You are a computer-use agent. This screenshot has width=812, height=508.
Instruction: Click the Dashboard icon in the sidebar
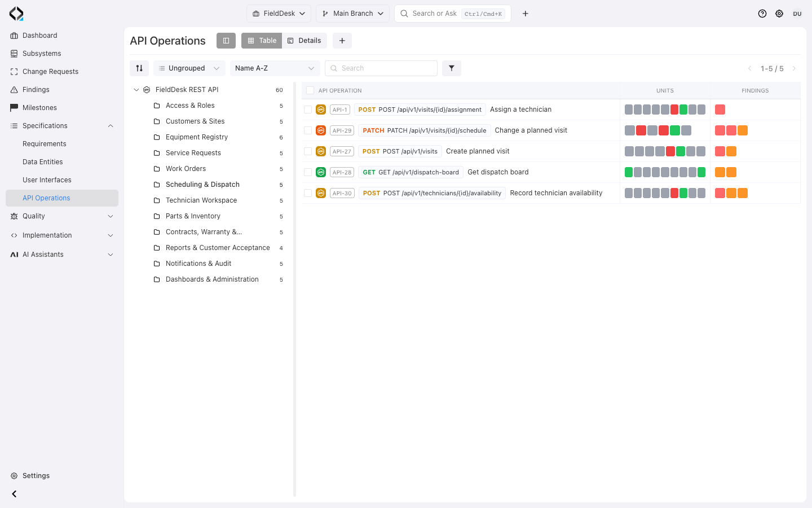(x=14, y=36)
